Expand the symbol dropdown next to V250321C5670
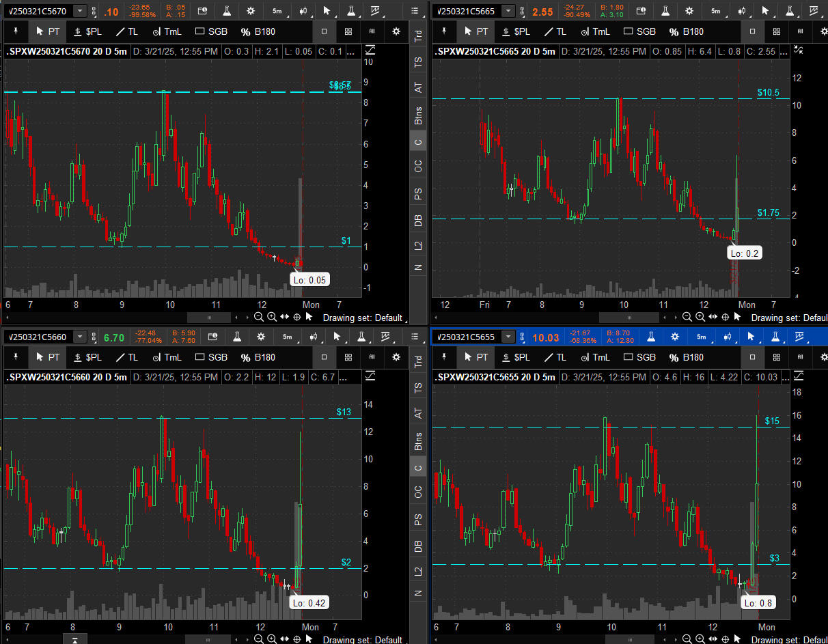 pyautogui.click(x=80, y=11)
